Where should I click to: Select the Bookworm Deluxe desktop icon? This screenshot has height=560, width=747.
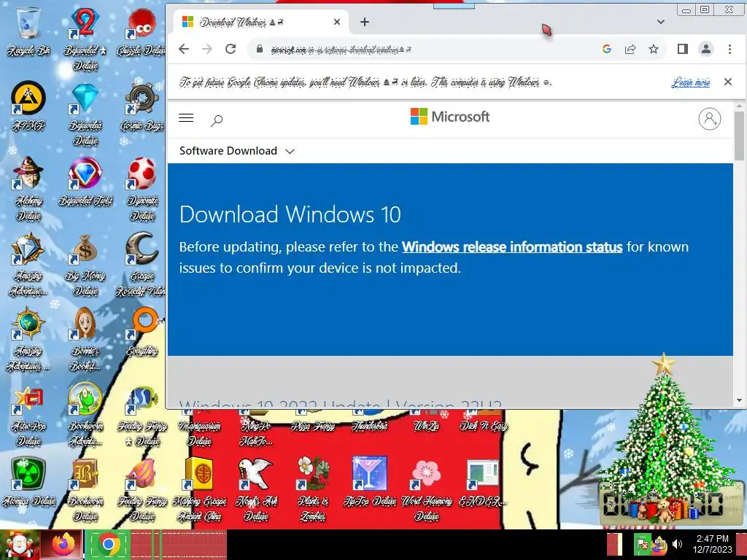click(85, 489)
